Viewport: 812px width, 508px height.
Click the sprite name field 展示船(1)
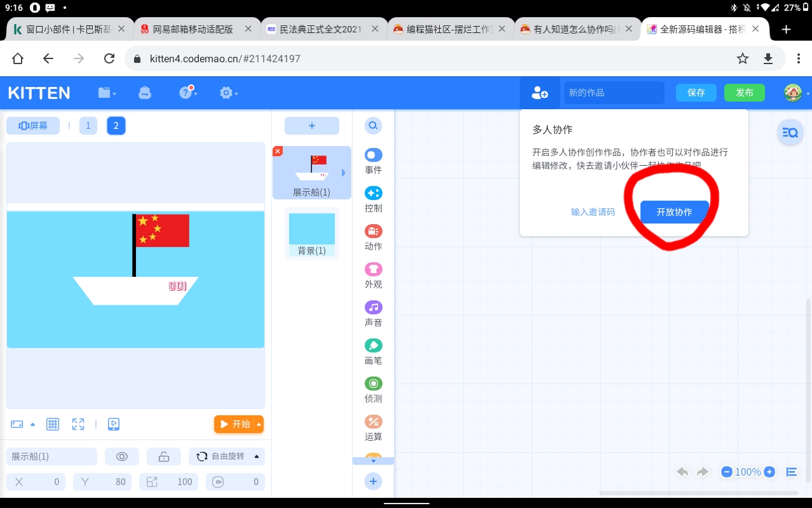click(x=51, y=457)
